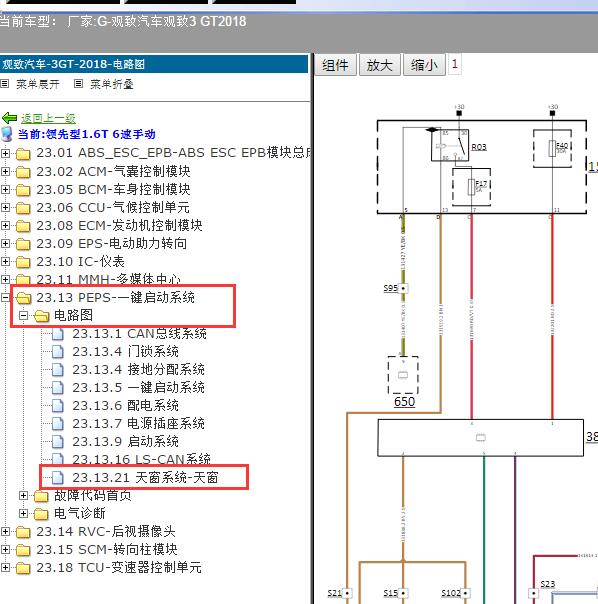The image size is (598, 604).
Task: Click the 23.09 EPS folder icon
Action: coord(23,244)
